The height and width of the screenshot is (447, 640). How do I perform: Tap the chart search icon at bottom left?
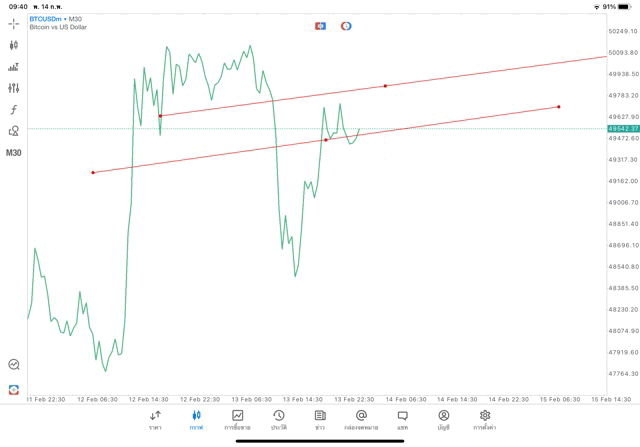click(14, 365)
